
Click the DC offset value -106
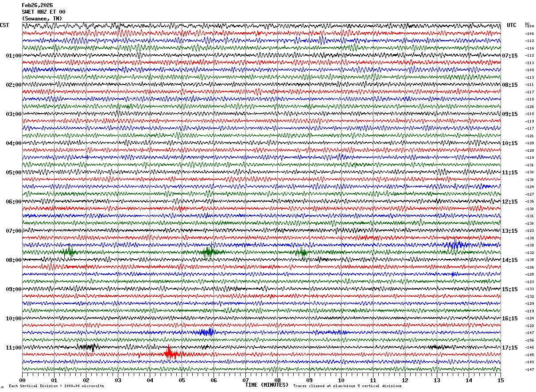coord(529,34)
